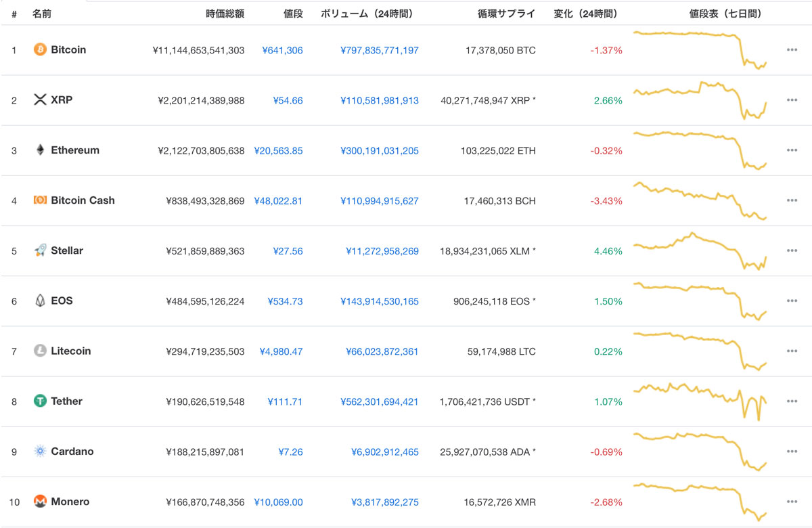Click Bitcoin Cash change value -3.43%

pos(607,200)
